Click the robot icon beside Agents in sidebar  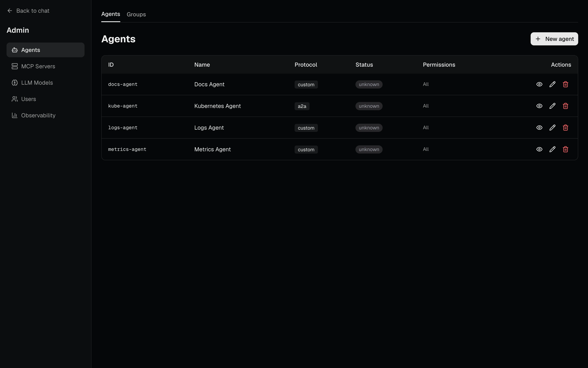tap(14, 50)
